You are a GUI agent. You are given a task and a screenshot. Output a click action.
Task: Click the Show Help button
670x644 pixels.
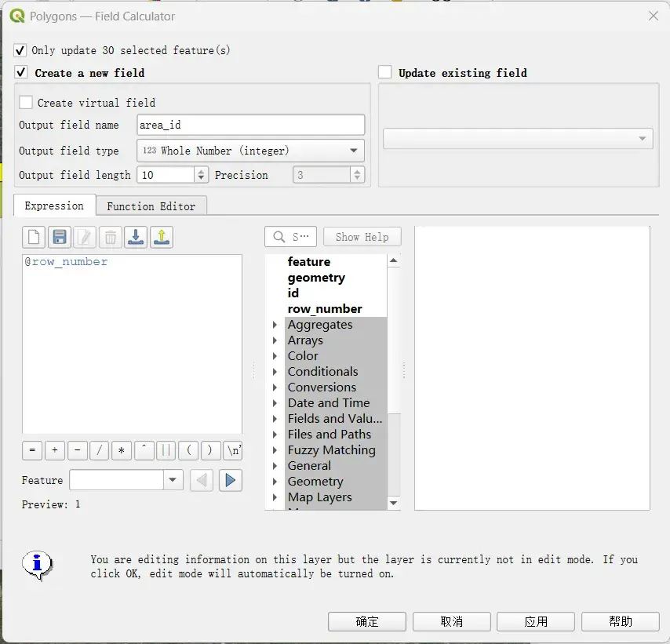click(x=362, y=237)
